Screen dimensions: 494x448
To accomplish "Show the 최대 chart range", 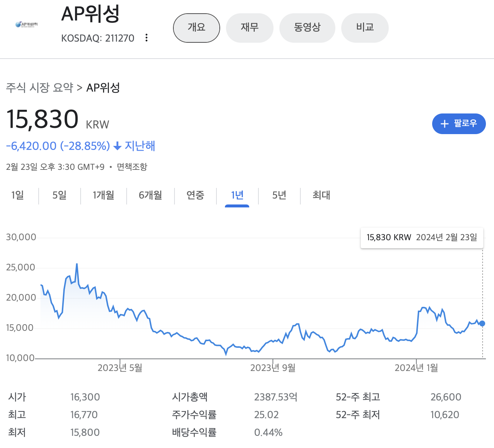I will (x=321, y=195).
